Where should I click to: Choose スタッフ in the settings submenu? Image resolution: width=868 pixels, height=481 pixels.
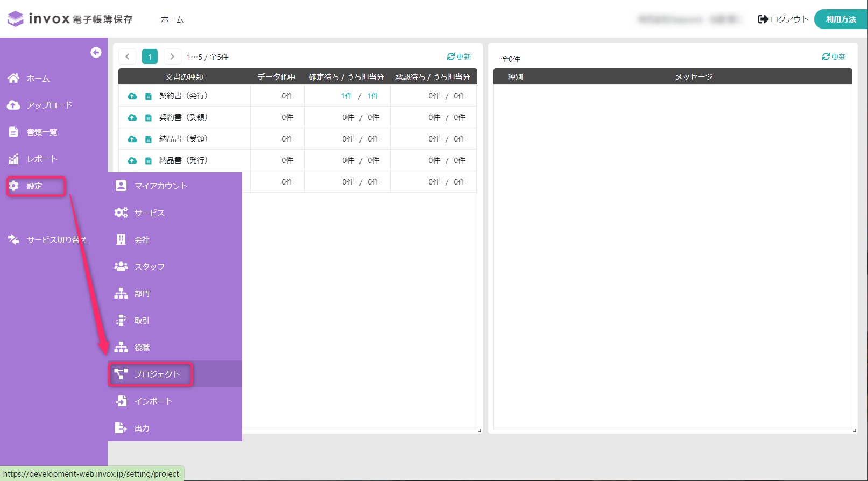pyautogui.click(x=149, y=267)
